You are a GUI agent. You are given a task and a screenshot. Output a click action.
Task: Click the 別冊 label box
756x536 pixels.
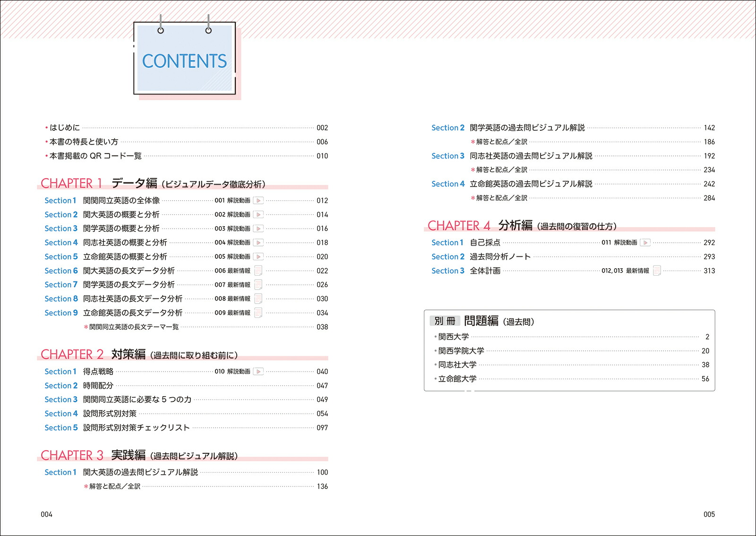tap(445, 321)
